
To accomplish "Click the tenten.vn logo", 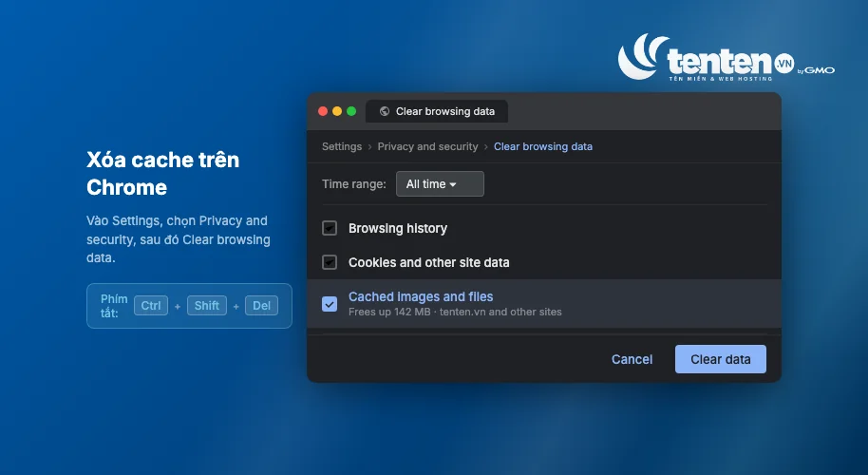I will [726, 58].
